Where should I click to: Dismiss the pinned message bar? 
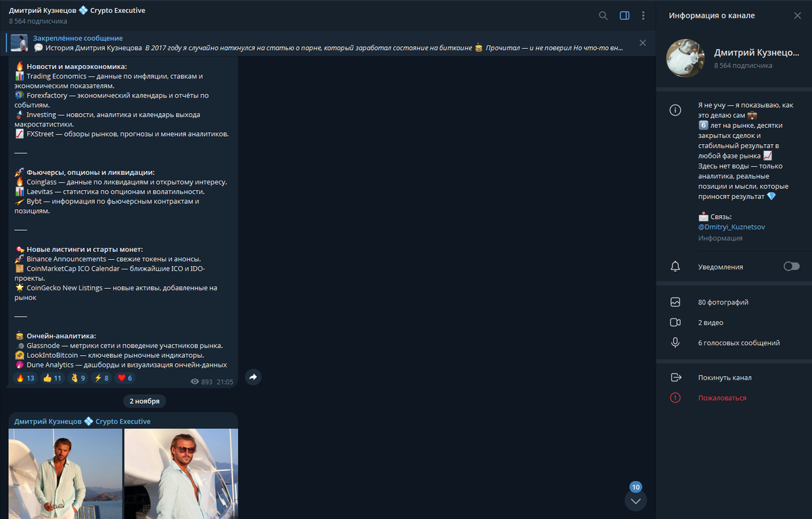coord(642,43)
